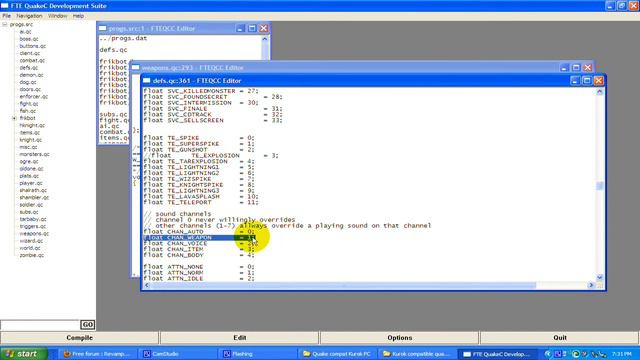
Task: Open Quake compat Kurok PC folder taskbar item
Action: click(338, 354)
